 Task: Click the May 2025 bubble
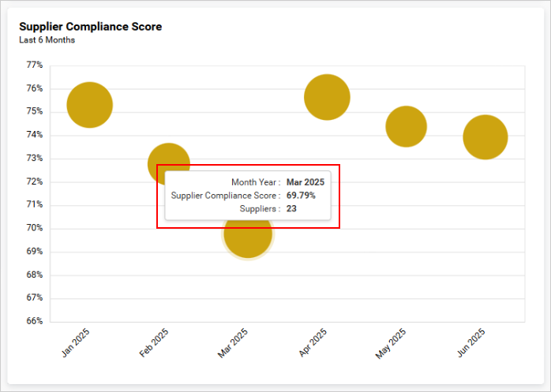(x=406, y=126)
